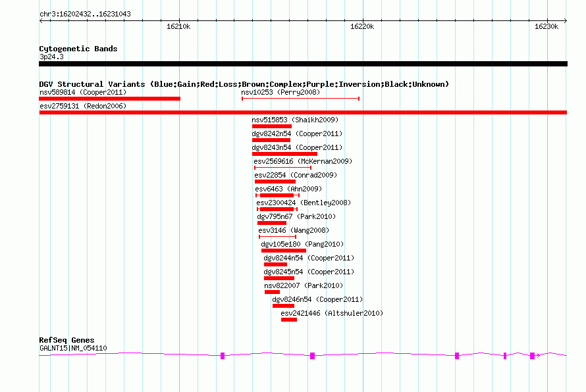Click the DGV Structural Variants track title
Viewport: 586px width, 392px height.
(x=244, y=84)
